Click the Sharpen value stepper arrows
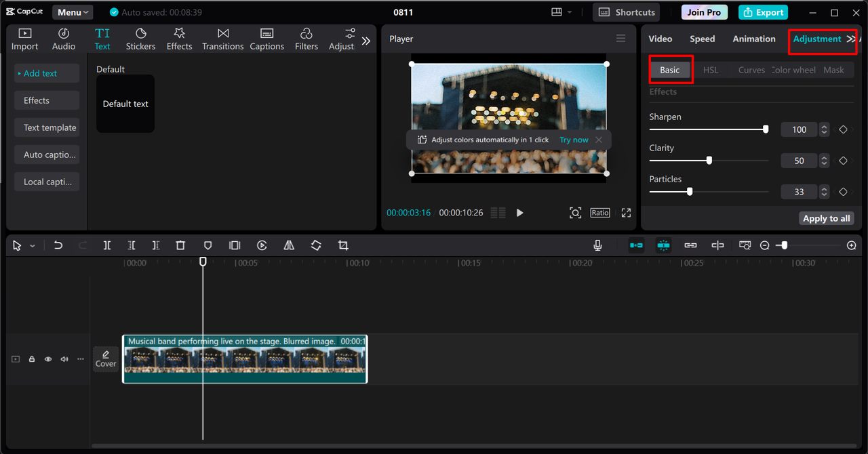The width and height of the screenshot is (868, 454). [824, 129]
